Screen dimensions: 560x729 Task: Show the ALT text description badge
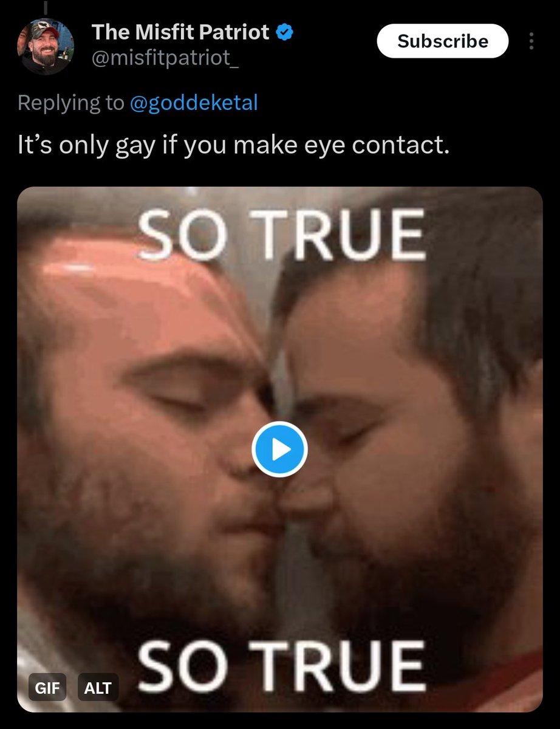[x=98, y=688]
